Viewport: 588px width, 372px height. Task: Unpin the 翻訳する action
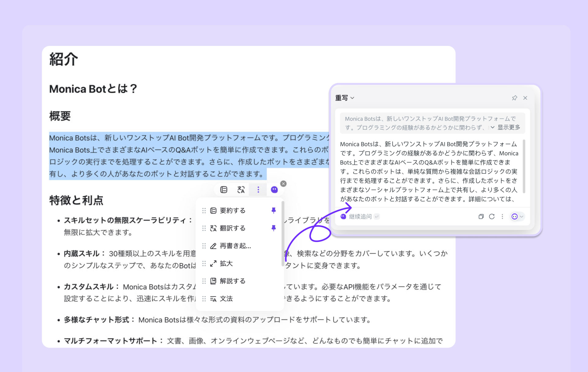coord(274,228)
